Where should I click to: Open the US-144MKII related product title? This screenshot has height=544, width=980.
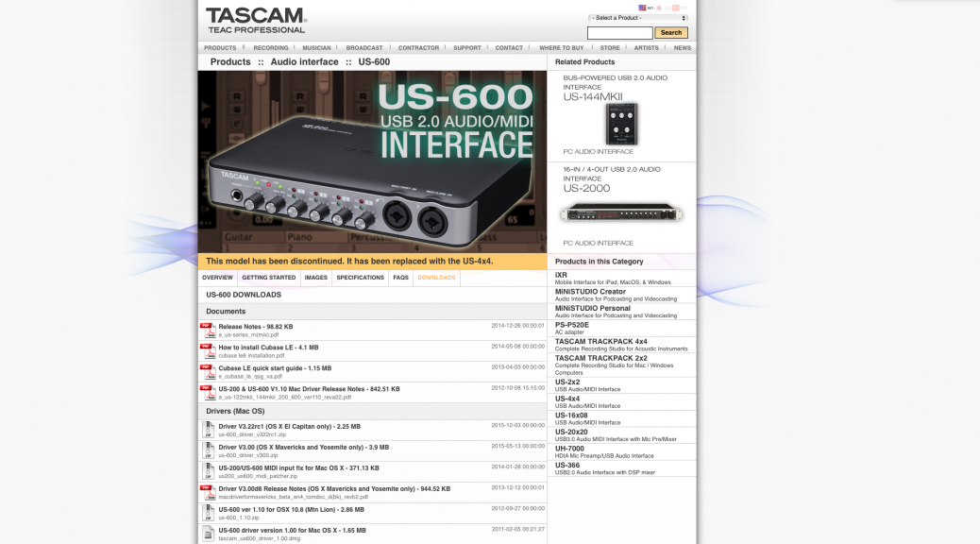point(593,97)
